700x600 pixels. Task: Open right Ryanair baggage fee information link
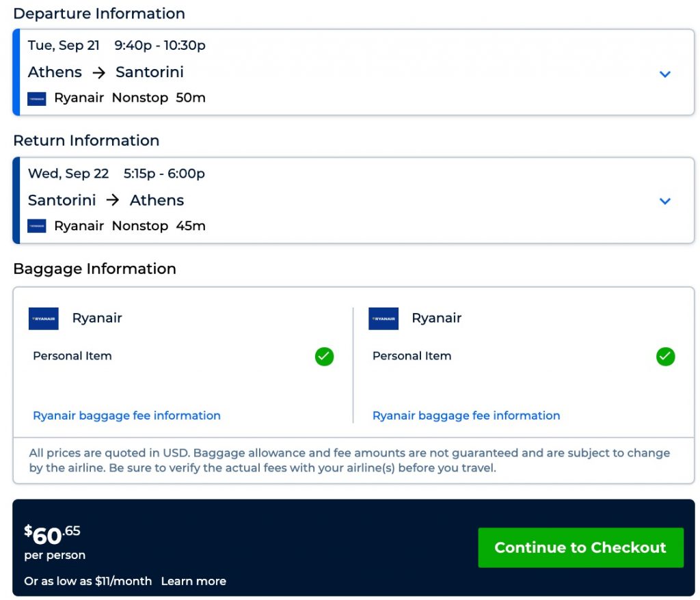466,415
